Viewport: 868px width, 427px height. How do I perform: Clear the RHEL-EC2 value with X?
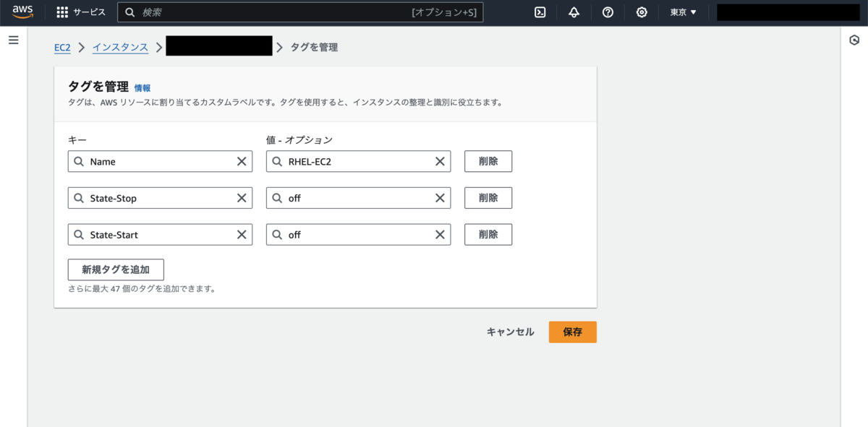pos(440,161)
